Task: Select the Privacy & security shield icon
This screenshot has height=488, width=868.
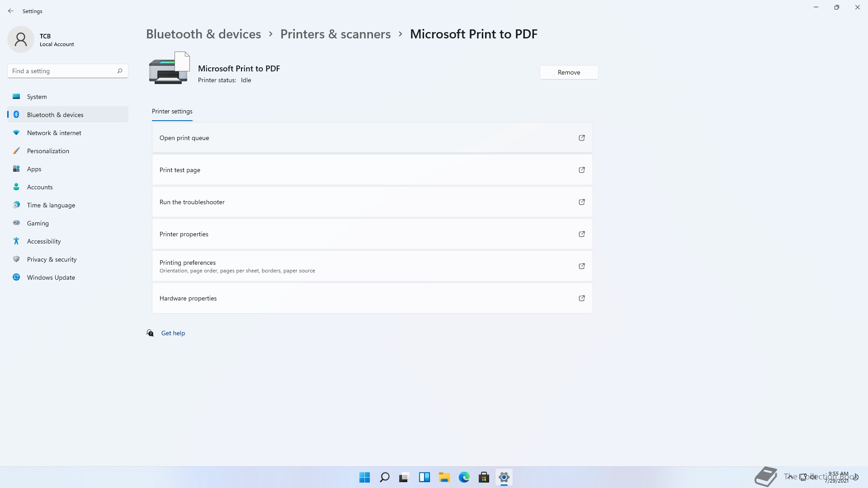Action: [x=16, y=259]
